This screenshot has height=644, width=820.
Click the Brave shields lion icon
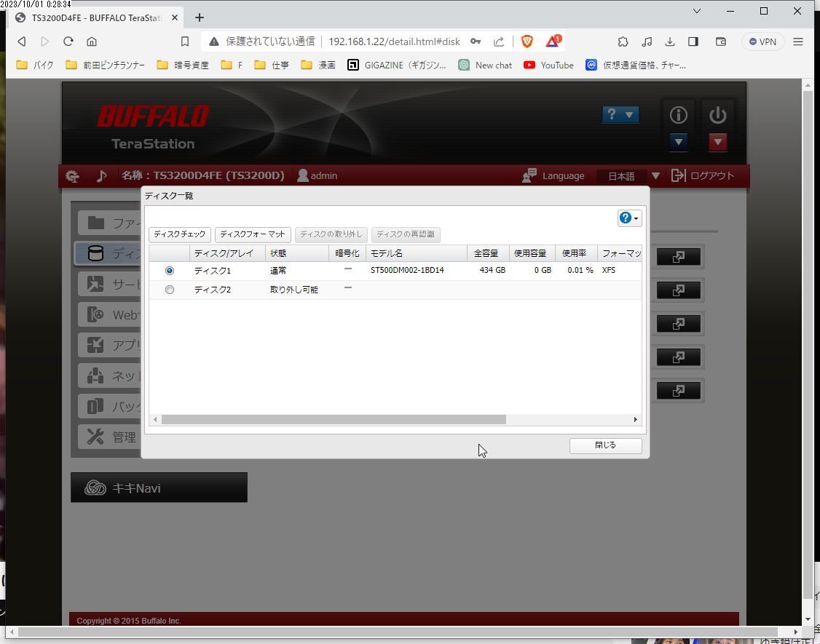pyautogui.click(x=527, y=41)
